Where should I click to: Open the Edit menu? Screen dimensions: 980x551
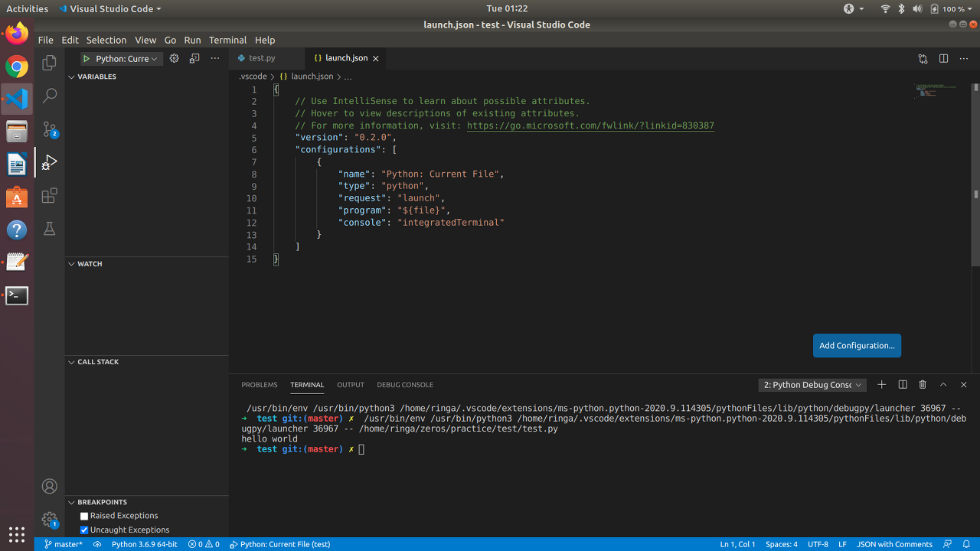[x=70, y=40]
